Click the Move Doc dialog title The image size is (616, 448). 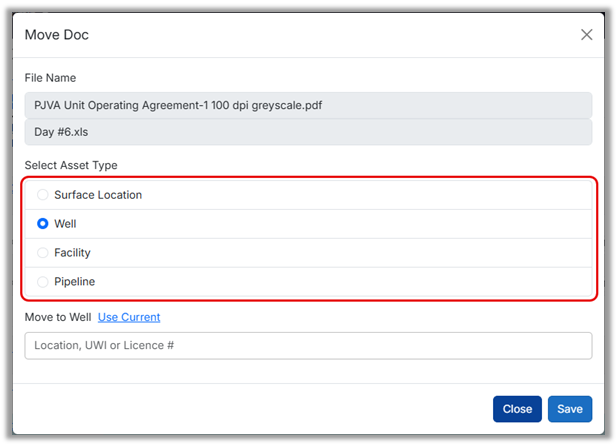tap(57, 35)
